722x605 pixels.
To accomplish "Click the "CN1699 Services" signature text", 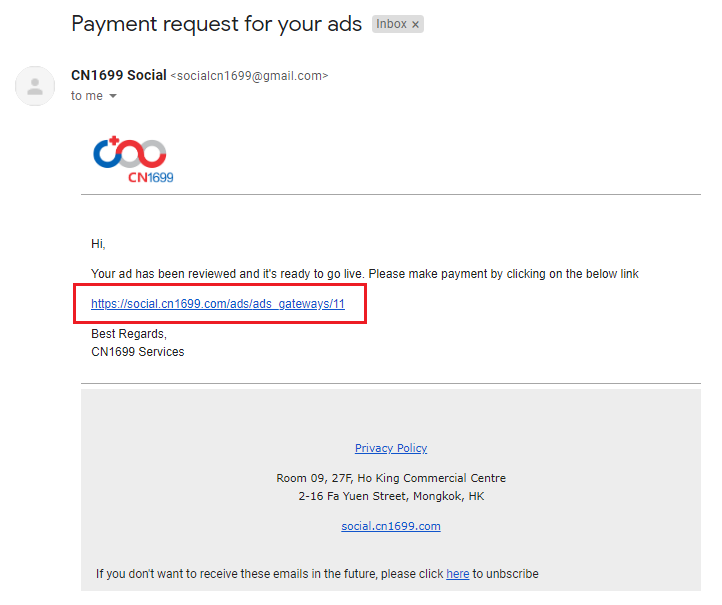I will 138,352.
